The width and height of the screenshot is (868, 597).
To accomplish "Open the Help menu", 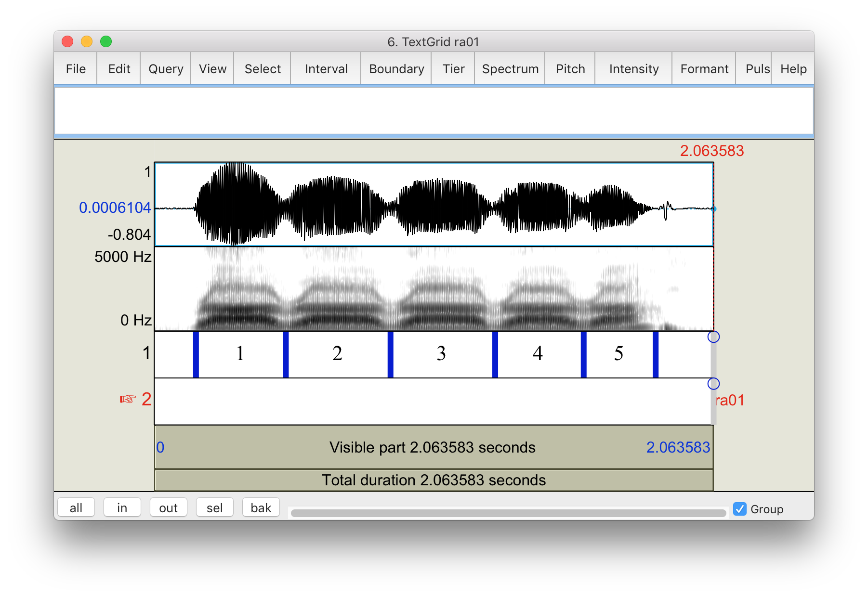I will click(x=793, y=69).
